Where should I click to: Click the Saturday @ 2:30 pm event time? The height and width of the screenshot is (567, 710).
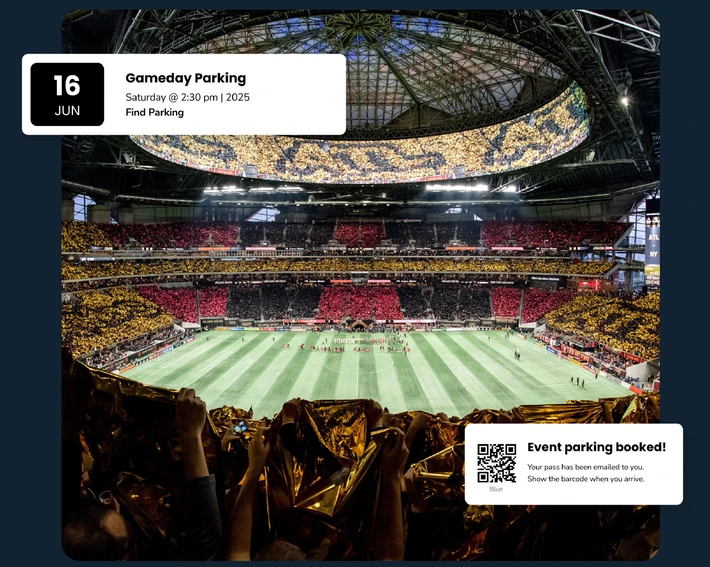[x=172, y=97]
